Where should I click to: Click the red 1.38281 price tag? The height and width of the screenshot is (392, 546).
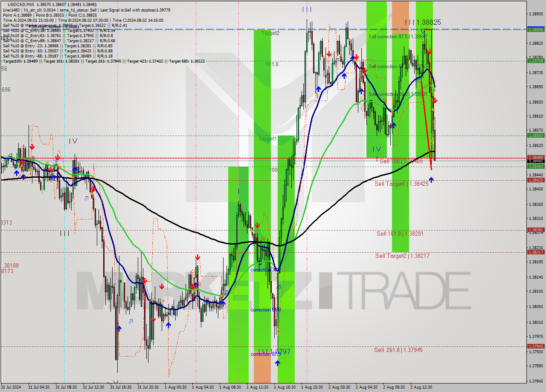tap(536, 230)
